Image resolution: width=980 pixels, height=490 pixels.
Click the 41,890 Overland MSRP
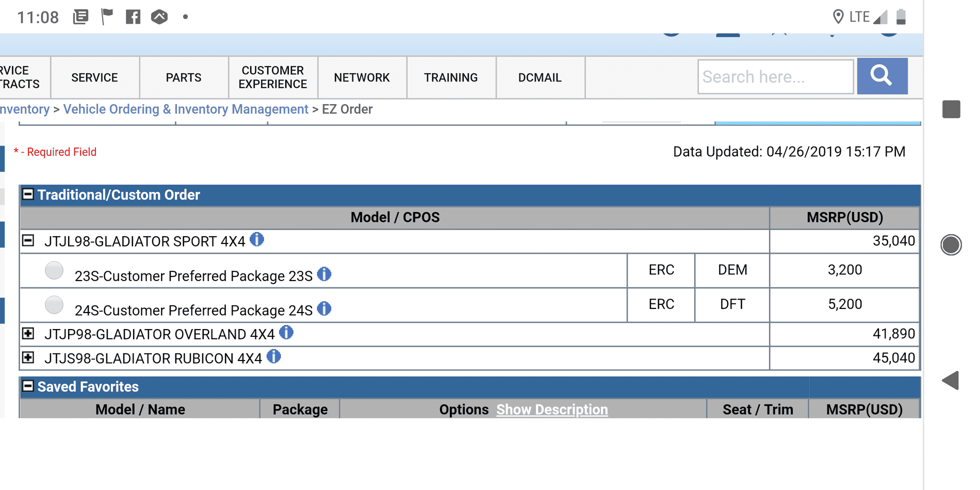893,334
